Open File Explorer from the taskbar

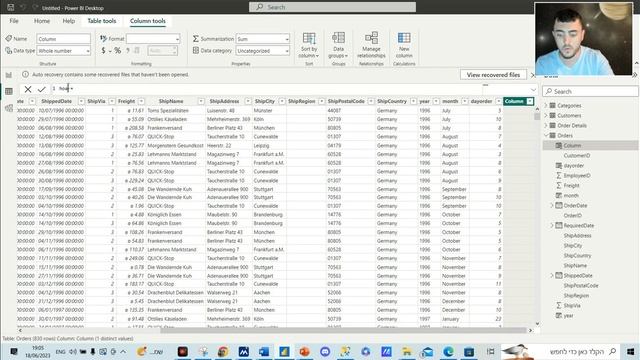[x=407, y=351]
